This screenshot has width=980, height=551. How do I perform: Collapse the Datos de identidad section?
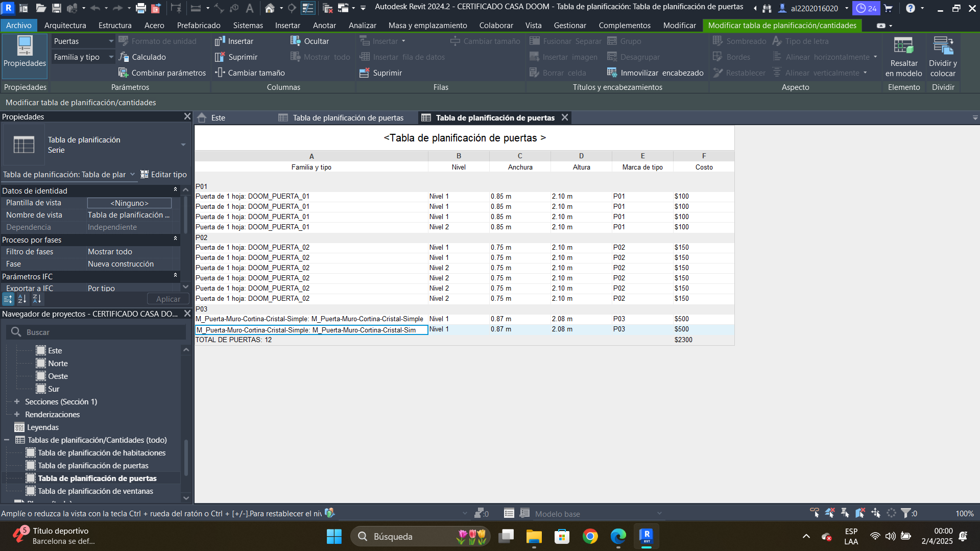(175, 190)
